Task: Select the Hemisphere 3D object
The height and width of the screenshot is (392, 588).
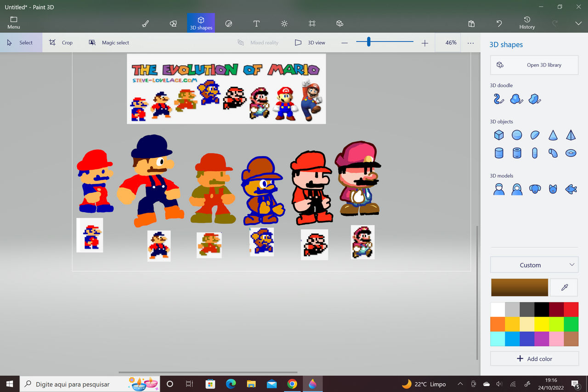Action: point(535,135)
